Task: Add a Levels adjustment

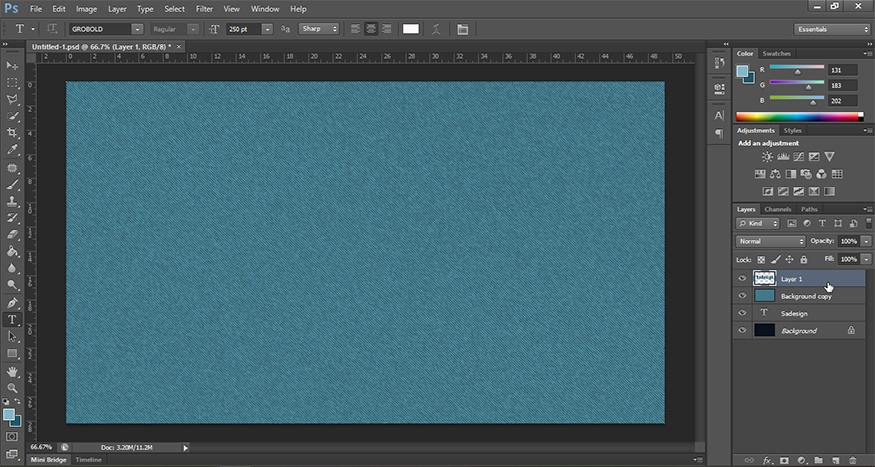Action: coord(783,157)
